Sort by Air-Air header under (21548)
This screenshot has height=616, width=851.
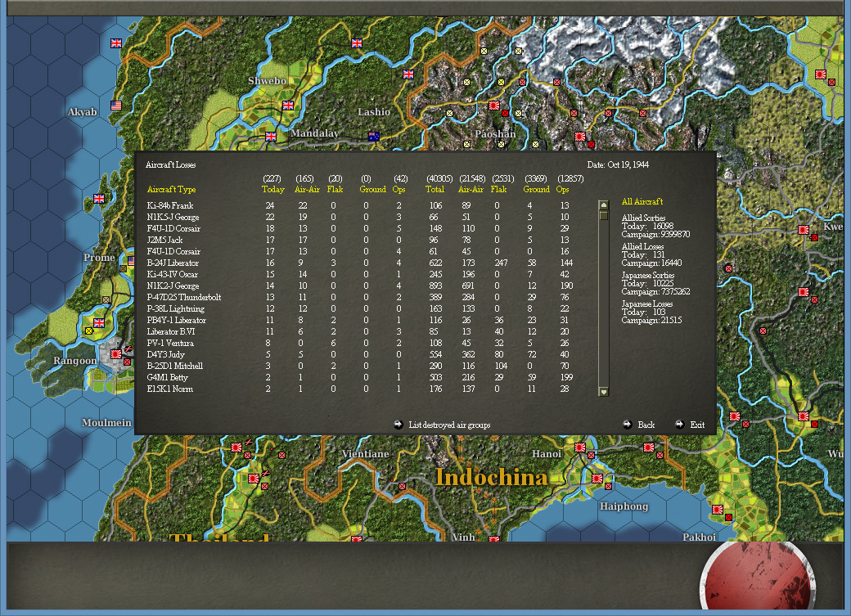(x=471, y=190)
